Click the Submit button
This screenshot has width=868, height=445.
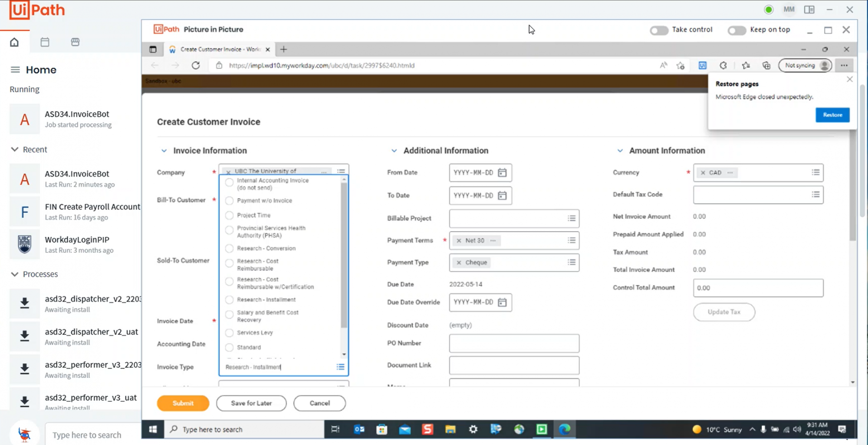click(183, 403)
